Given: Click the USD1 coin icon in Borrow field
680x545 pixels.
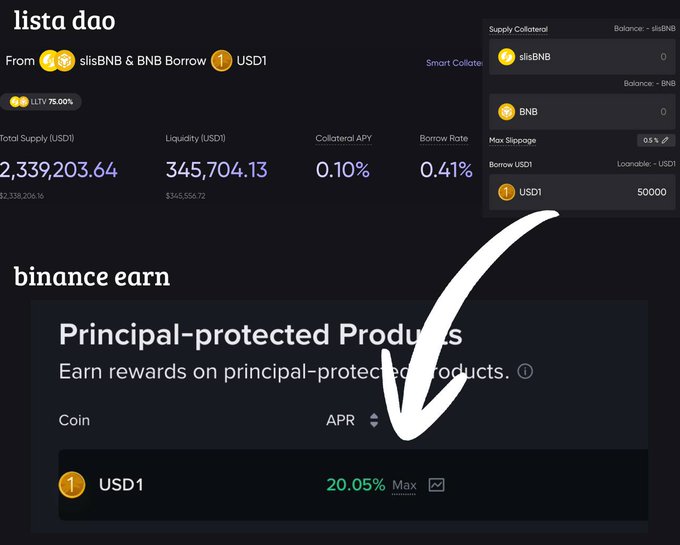Looking at the screenshot, I should click(507, 191).
